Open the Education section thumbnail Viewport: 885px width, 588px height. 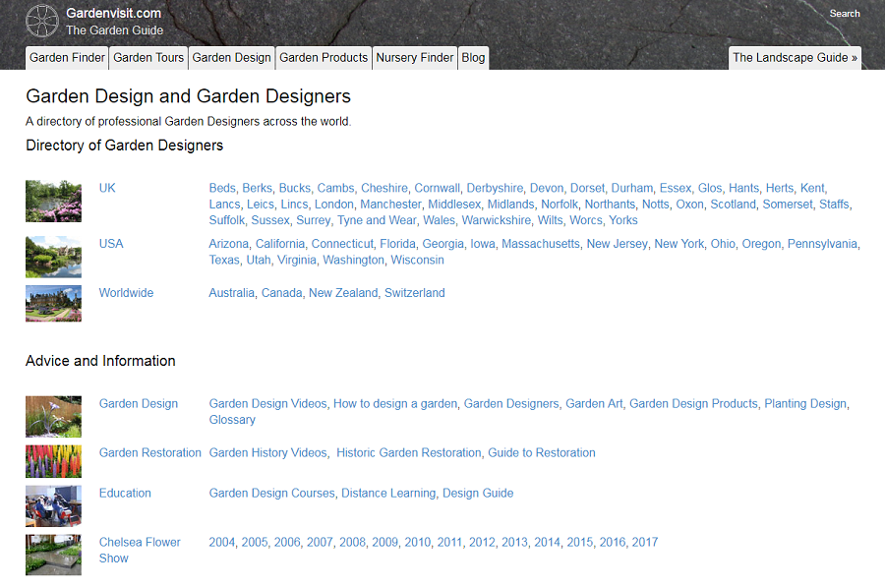tap(53, 505)
